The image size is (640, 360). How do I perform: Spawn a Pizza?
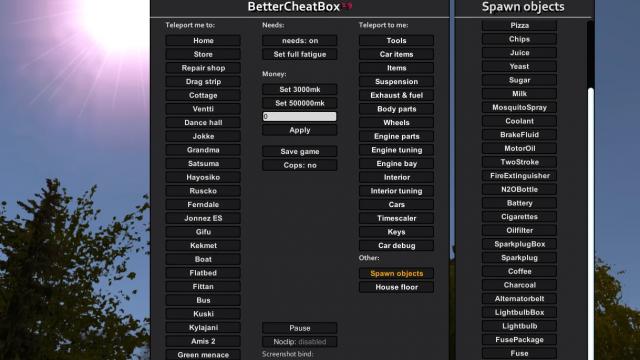(519, 25)
